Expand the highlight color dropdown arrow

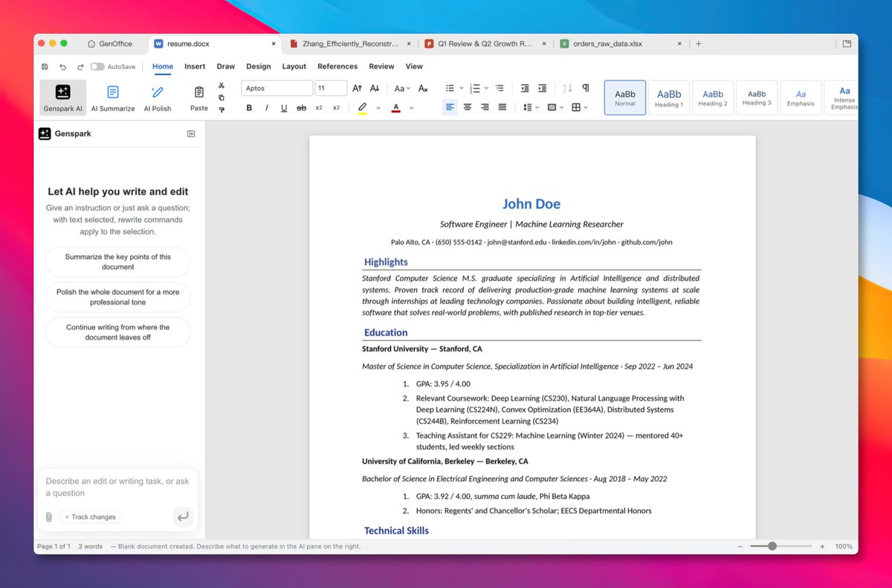pos(378,108)
